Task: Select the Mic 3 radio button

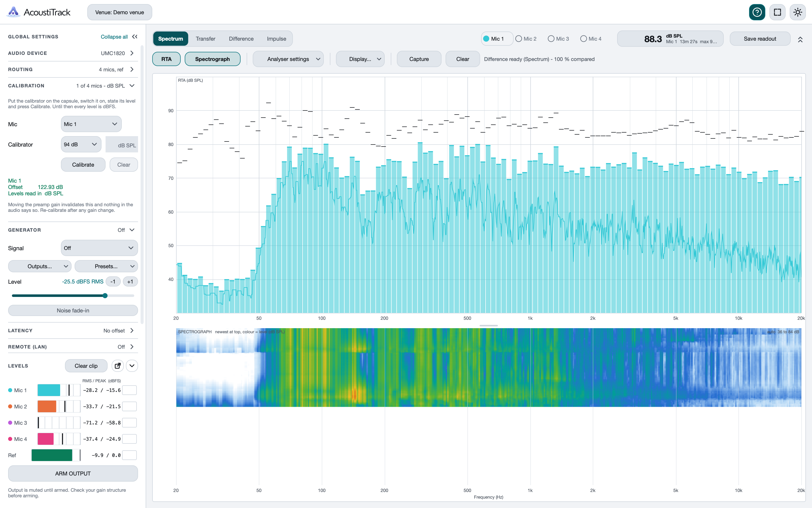Action: (x=551, y=39)
